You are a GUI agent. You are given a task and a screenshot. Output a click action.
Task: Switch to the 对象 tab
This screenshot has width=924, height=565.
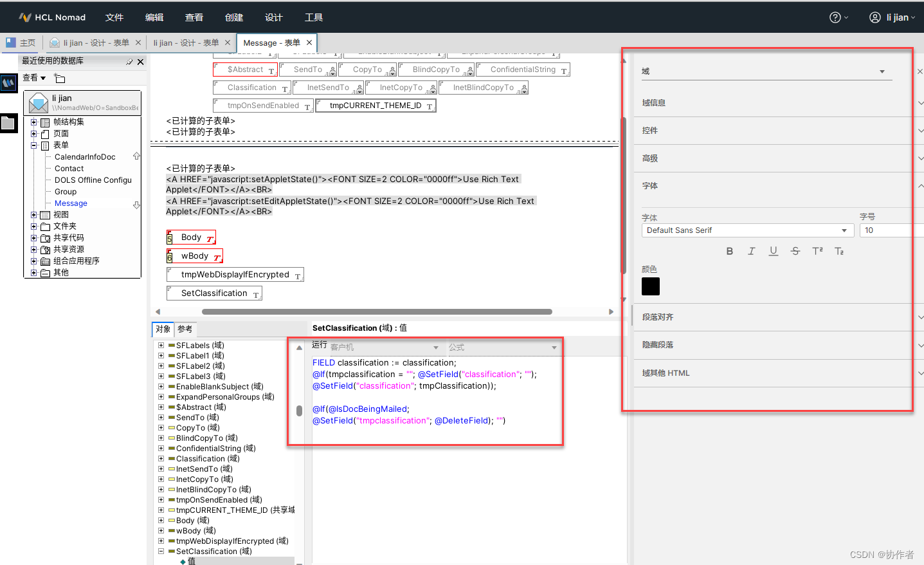click(163, 329)
